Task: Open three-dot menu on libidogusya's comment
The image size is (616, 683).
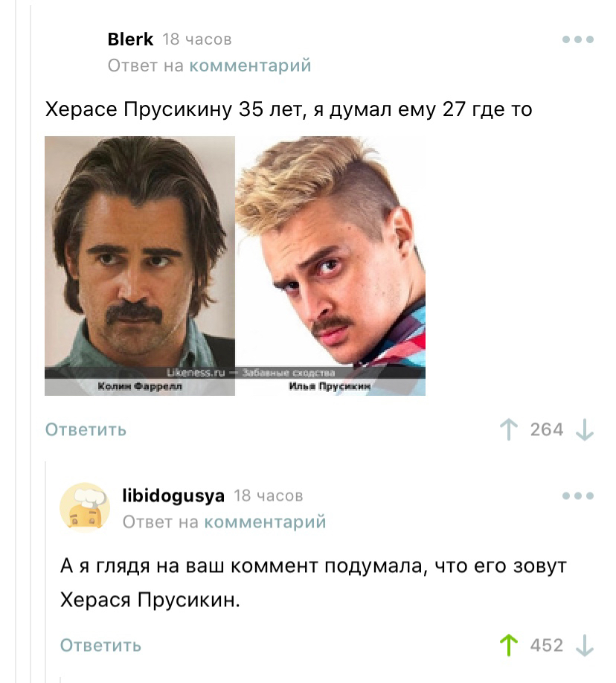Action: [578, 496]
